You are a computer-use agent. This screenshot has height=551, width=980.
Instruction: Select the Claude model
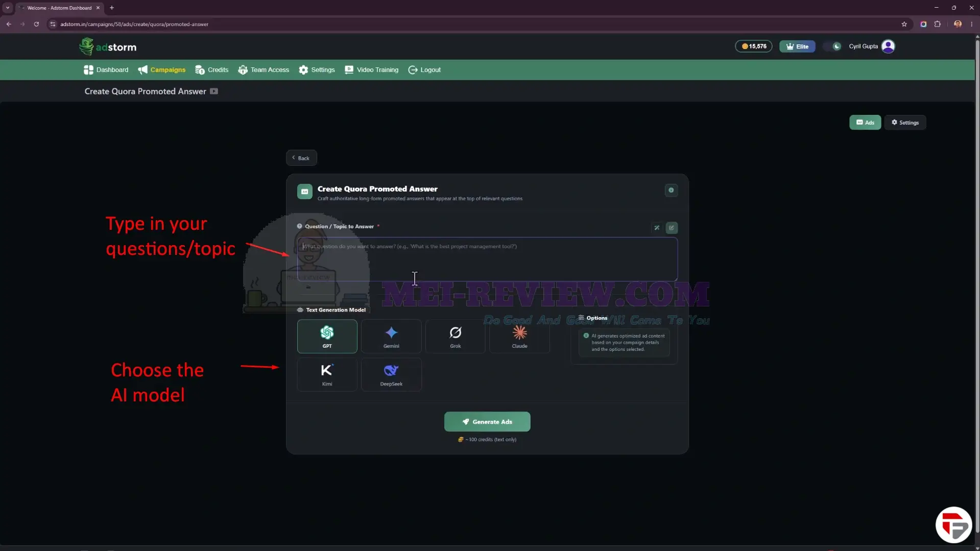coord(519,337)
